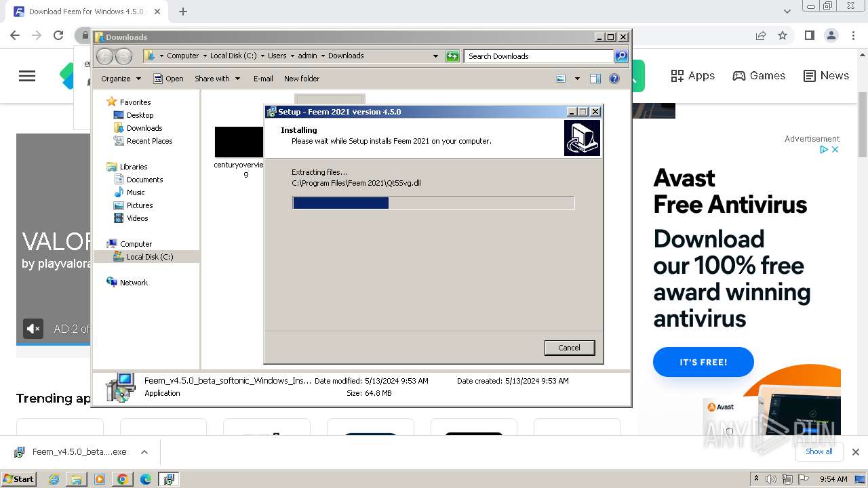868x488 pixels.
Task: Open the Apps section on the website
Action: pyautogui.click(x=692, y=76)
